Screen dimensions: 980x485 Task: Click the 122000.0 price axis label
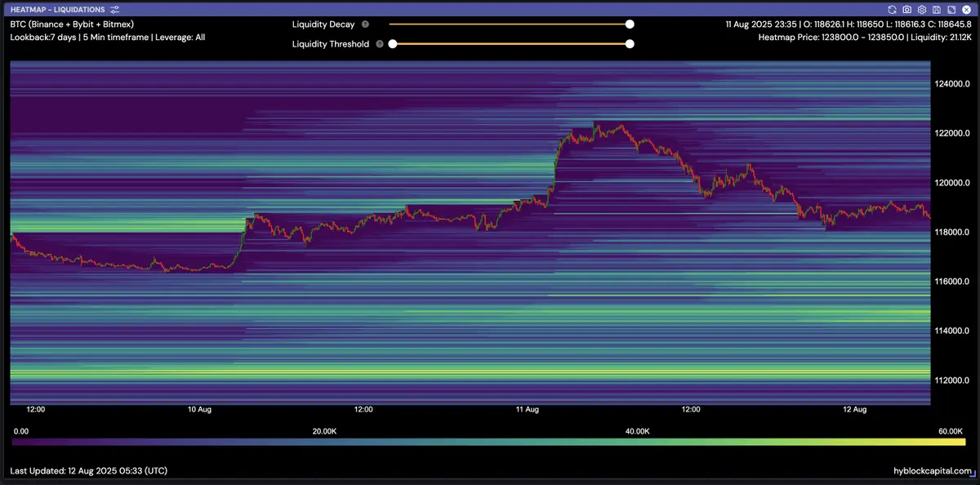pyautogui.click(x=951, y=133)
